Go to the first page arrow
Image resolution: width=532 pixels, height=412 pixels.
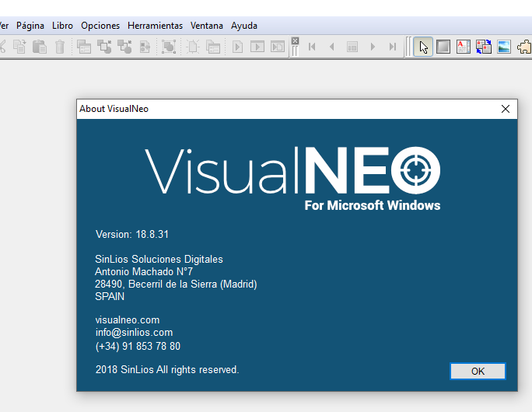(x=312, y=47)
